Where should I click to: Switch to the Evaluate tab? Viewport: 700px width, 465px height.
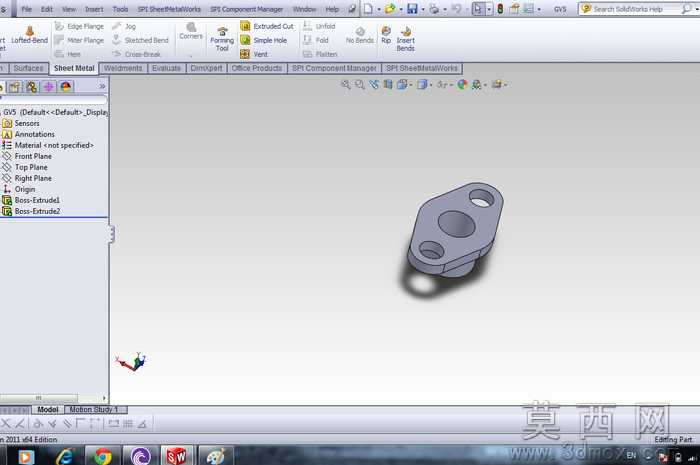point(166,68)
